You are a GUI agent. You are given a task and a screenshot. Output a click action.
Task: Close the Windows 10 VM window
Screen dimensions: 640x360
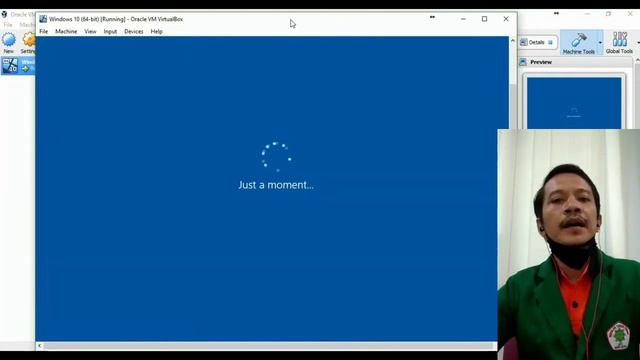[506, 19]
